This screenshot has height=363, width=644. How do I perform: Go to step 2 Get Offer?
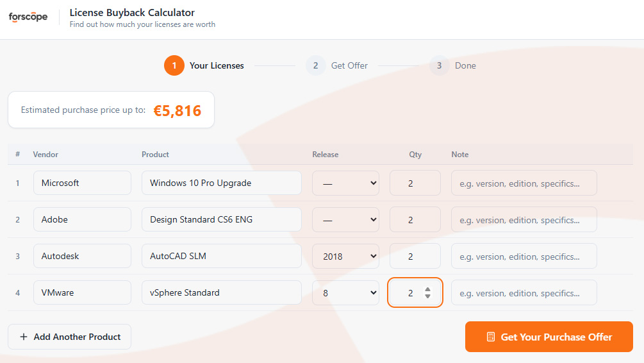(x=337, y=65)
